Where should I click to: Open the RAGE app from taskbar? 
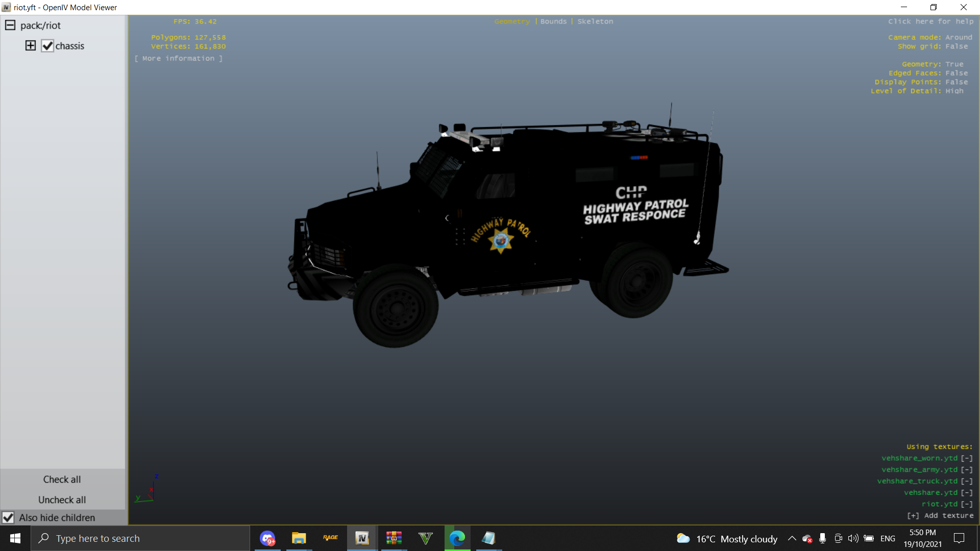pos(331,538)
